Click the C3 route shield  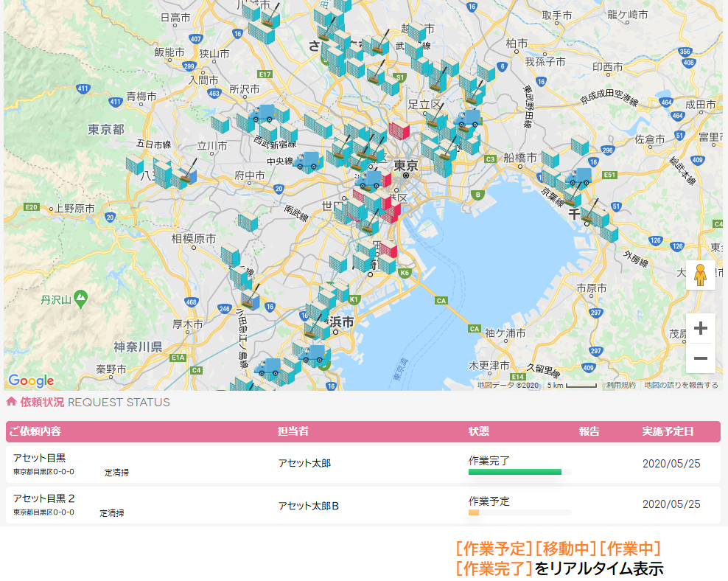point(490,159)
